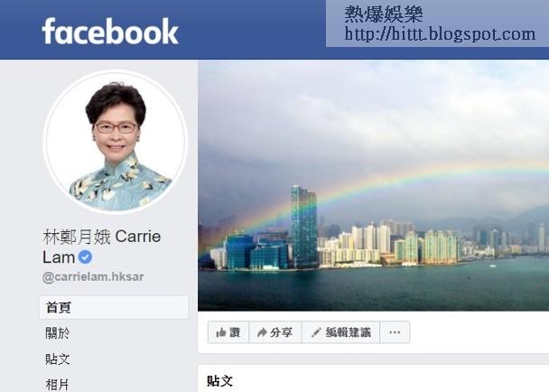Open the three-dots more options menu
Viewport: 549px width, 392px height.
point(395,332)
